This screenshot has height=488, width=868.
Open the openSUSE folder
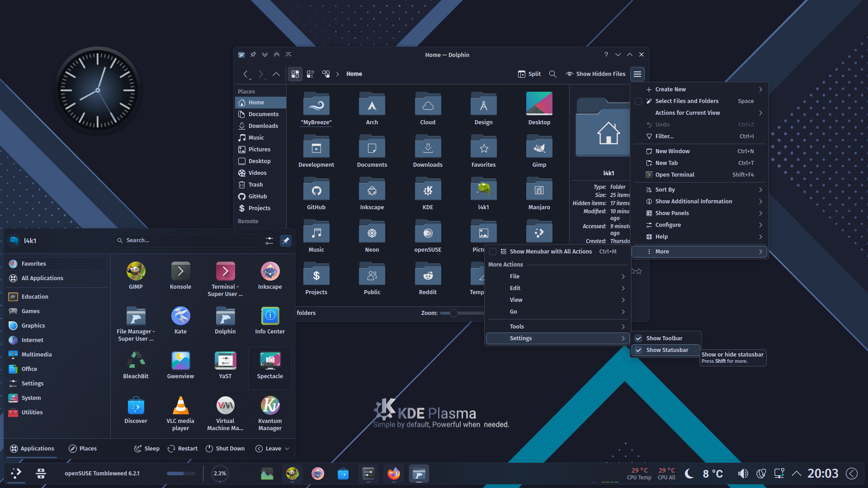coord(428,236)
